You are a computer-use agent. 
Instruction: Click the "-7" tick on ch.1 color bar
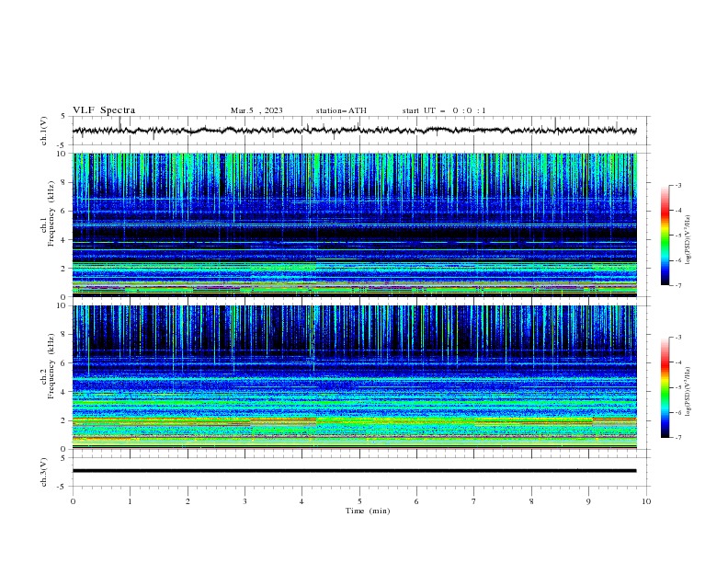point(677,285)
